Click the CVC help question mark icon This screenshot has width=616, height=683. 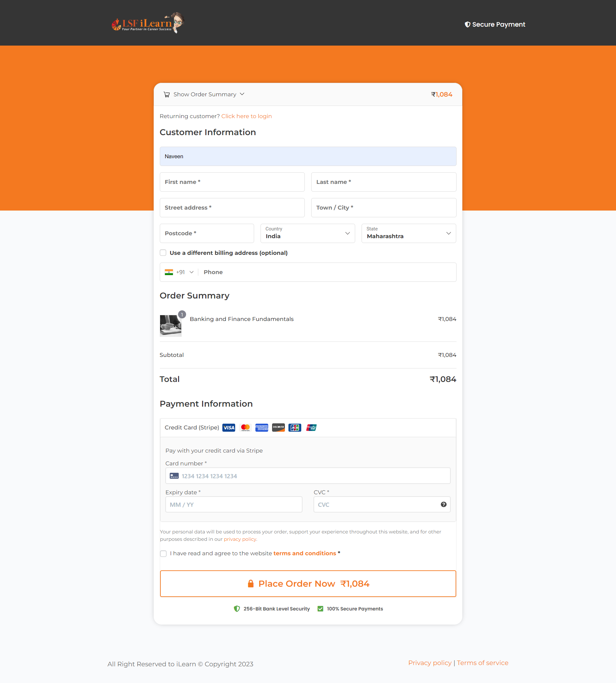[443, 504]
